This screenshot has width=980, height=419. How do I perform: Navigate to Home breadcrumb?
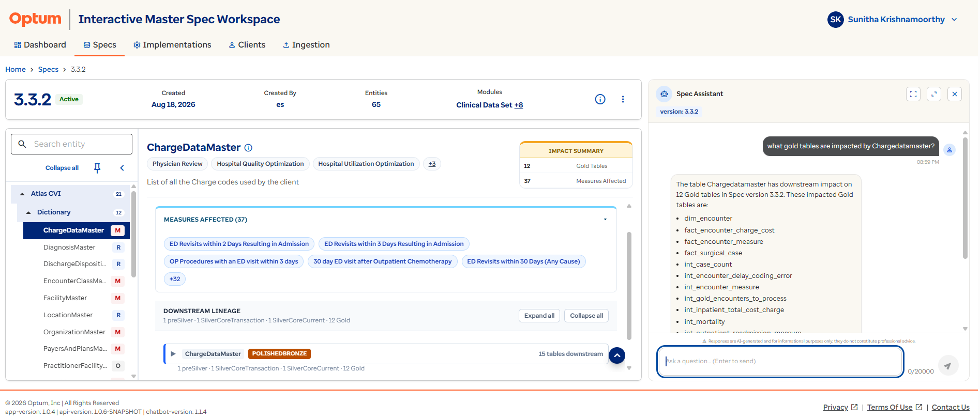[x=16, y=69]
